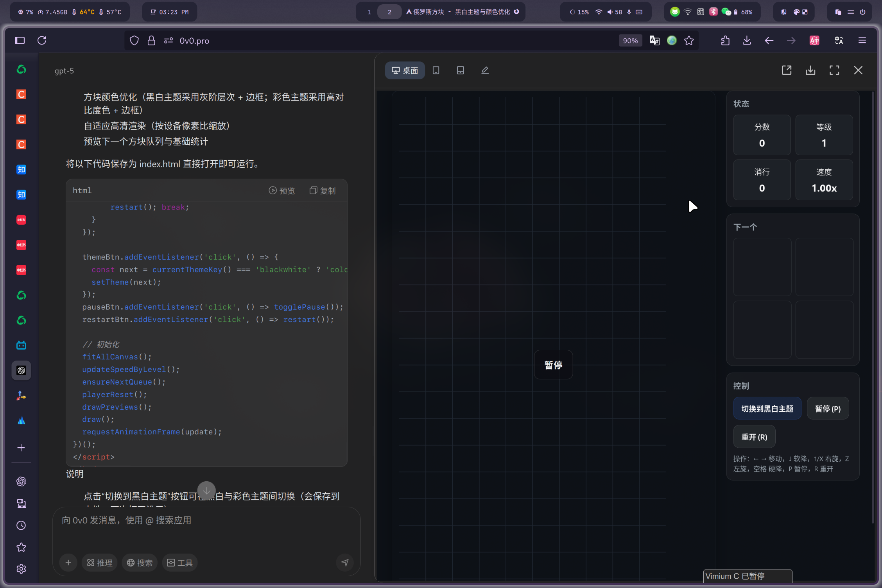
Task: Send the message with the paper plane icon
Action: pyautogui.click(x=345, y=563)
